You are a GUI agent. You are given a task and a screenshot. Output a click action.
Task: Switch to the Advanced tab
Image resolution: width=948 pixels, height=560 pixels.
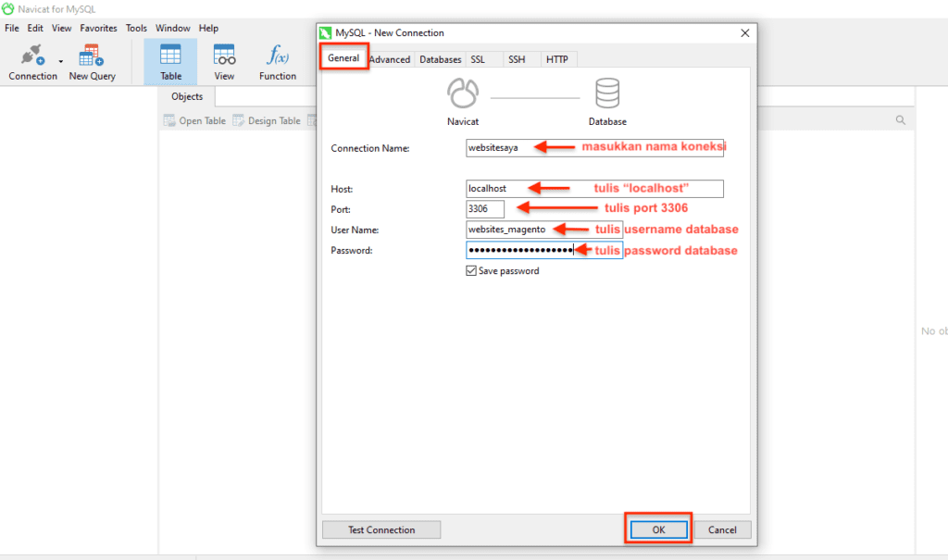coord(390,58)
